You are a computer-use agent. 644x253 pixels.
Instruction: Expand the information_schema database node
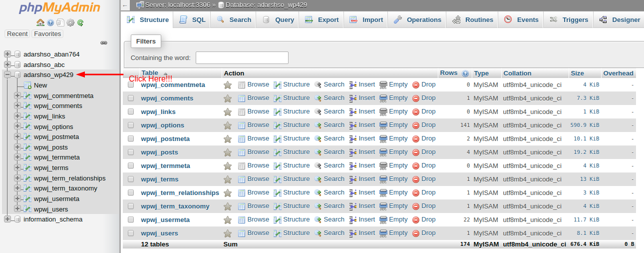7,219
